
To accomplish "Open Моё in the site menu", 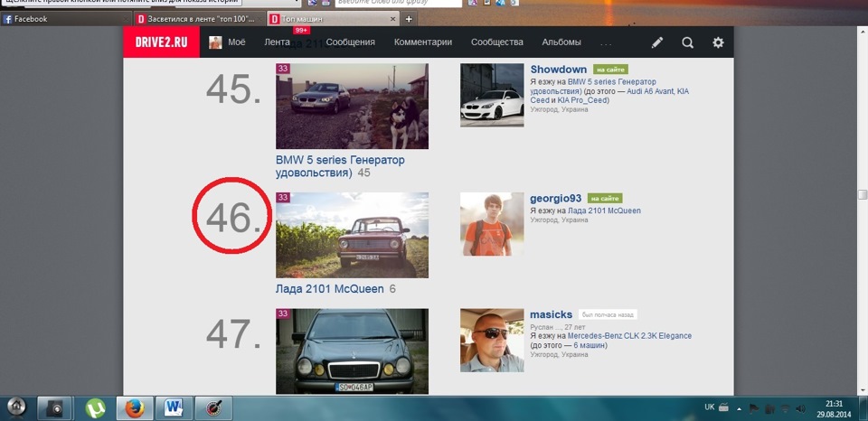I will coord(236,42).
